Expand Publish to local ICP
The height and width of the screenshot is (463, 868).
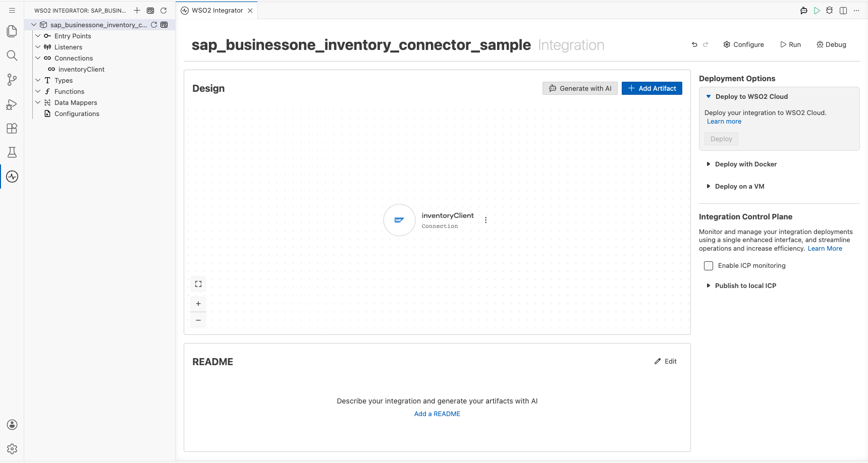point(741,285)
